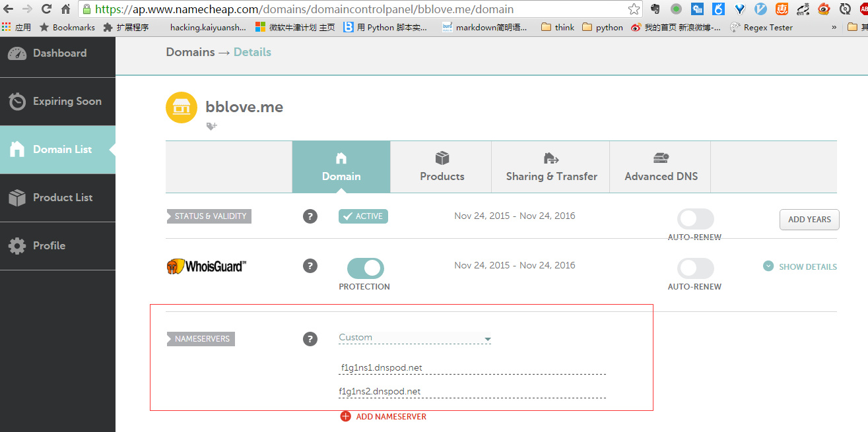Open the Bookmarks bookmark
This screenshot has height=432, width=868.
tap(67, 27)
